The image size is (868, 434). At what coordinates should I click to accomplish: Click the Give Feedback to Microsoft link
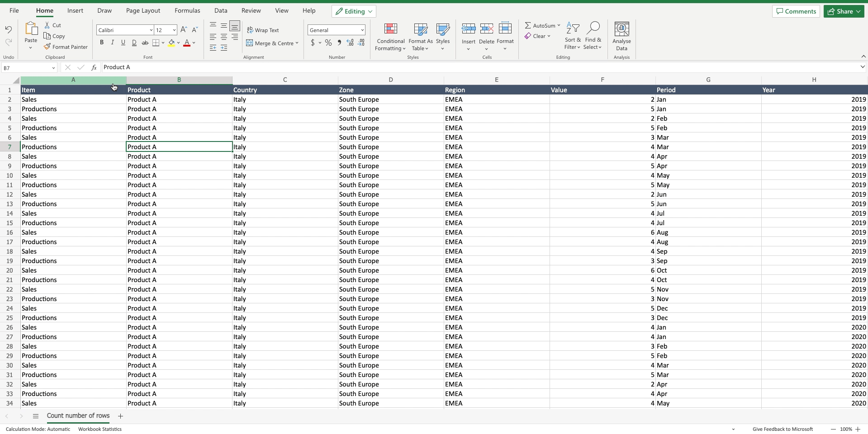[782, 429]
